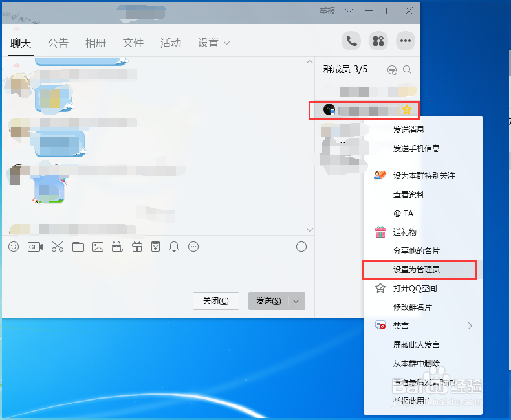Viewport: 511px width, 420px height.
Task: Click the member chat icon beside search
Action: point(392,70)
